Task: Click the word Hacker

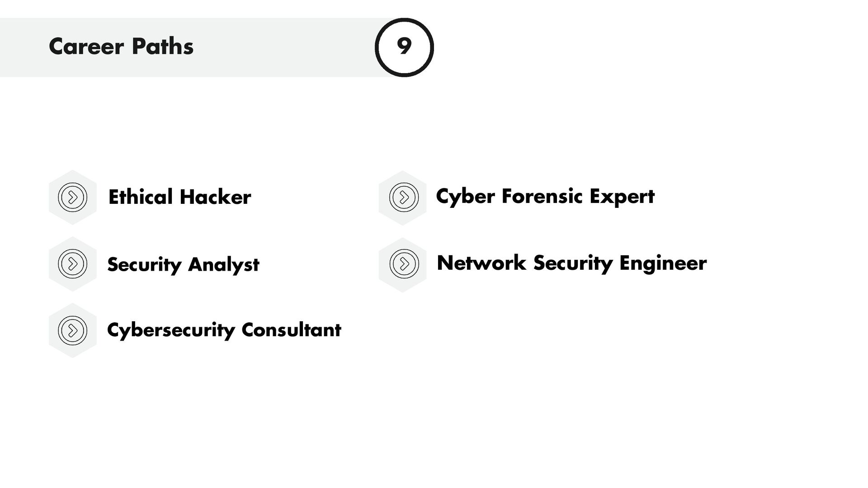Action: (x=215, y=197)
